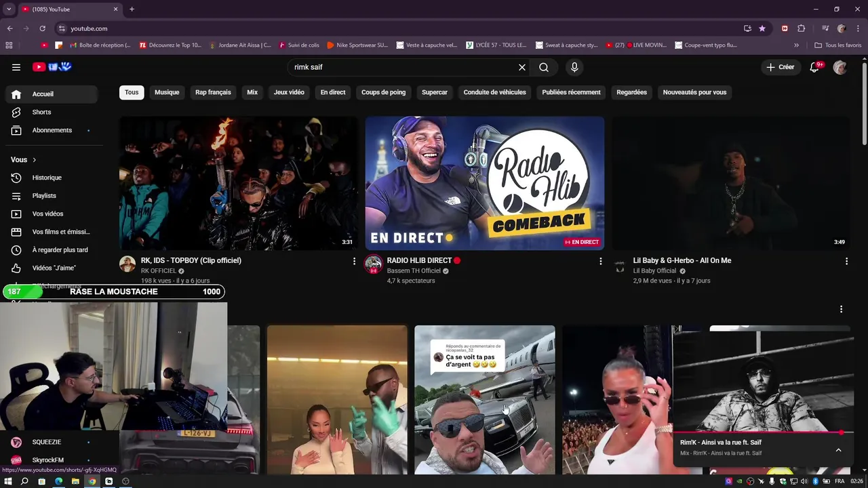This screenshot has height=488, width=868.
Task: Open Vos films et émissions
Action: coord(52,232)
